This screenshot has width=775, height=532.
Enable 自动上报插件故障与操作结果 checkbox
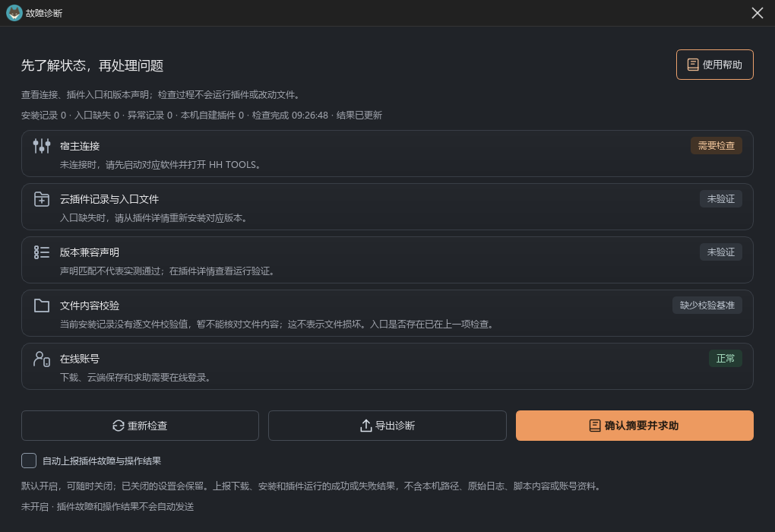point(29,461)
